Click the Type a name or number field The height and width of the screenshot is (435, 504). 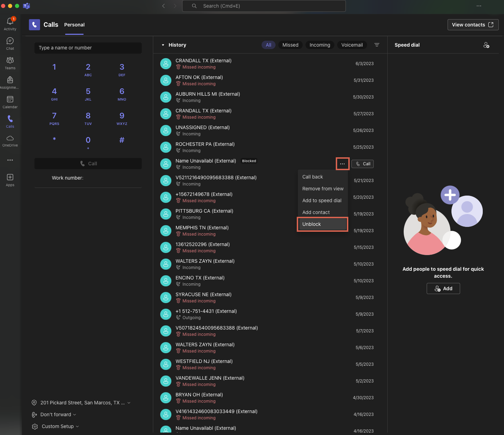point(88,48)
